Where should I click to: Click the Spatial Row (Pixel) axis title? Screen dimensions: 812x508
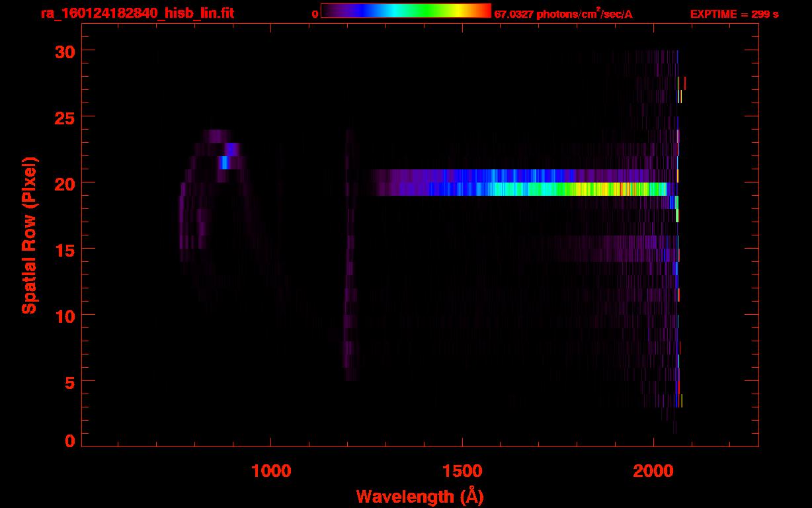click(29, 235)
